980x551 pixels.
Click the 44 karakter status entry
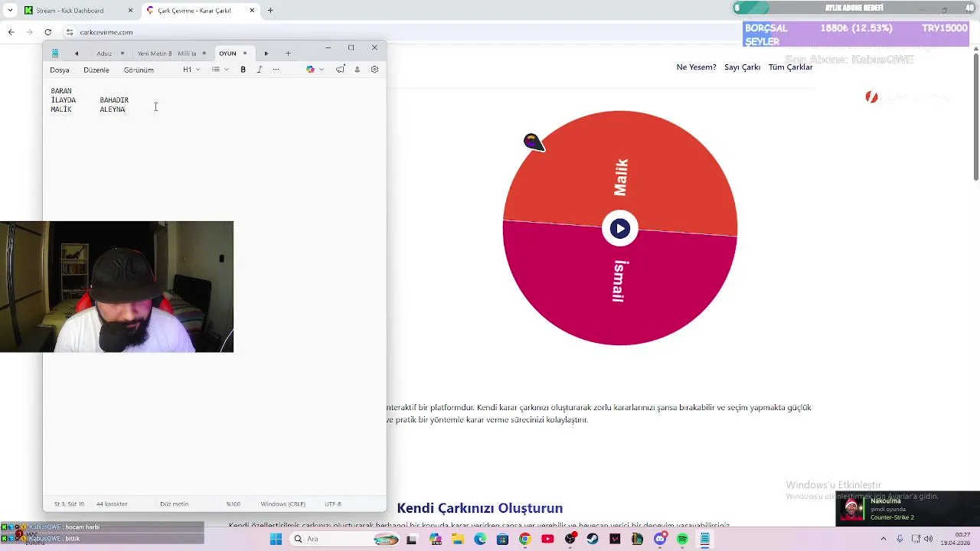[x=112, y=504]
